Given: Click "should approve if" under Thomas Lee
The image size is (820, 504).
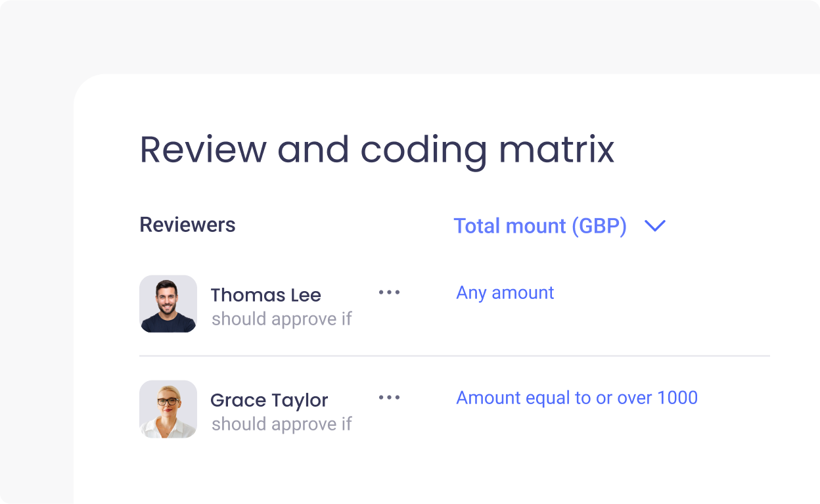Looking at the screenshot, I should (x=282, y=319).
